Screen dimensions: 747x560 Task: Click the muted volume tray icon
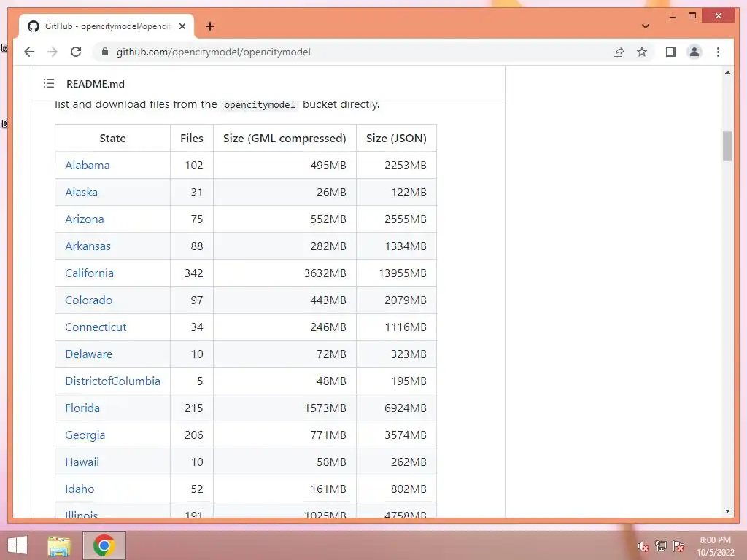643,546
